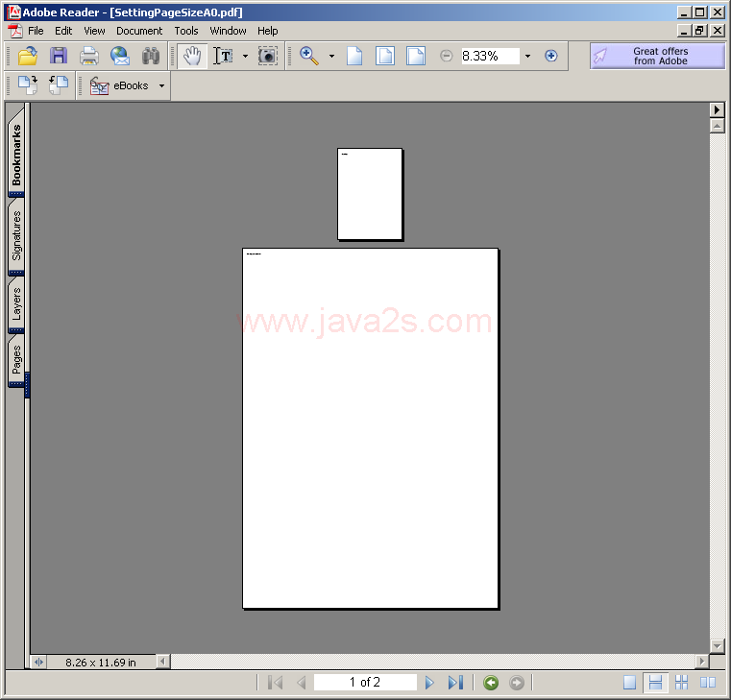Click the horizontal scrollbar right arrow
The width and height of the screenshot is (731, 700).
tap(701, 662)
